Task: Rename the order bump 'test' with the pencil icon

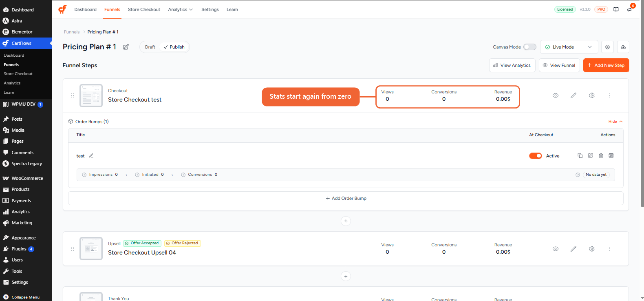Action: pyautogui.click(x=91, y=155)
